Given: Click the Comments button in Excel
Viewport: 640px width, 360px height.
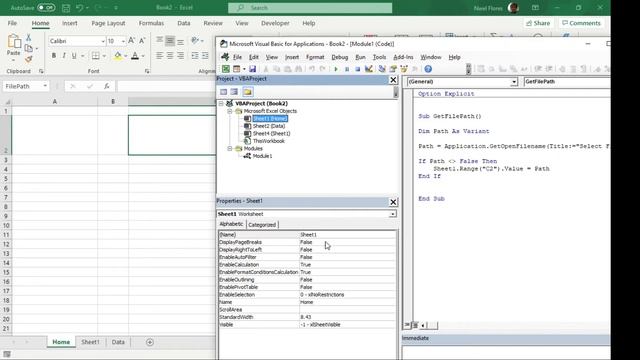Looking at the screenshot, I should [581, 23].
